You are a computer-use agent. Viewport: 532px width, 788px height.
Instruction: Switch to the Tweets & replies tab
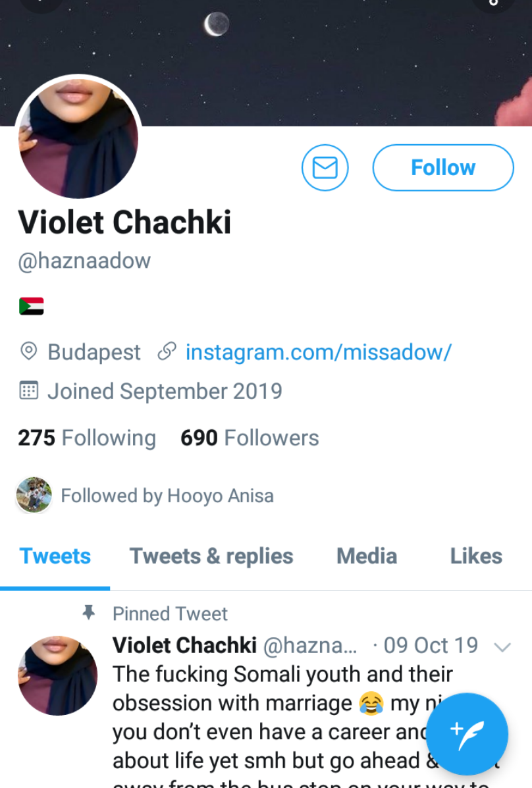211,556
